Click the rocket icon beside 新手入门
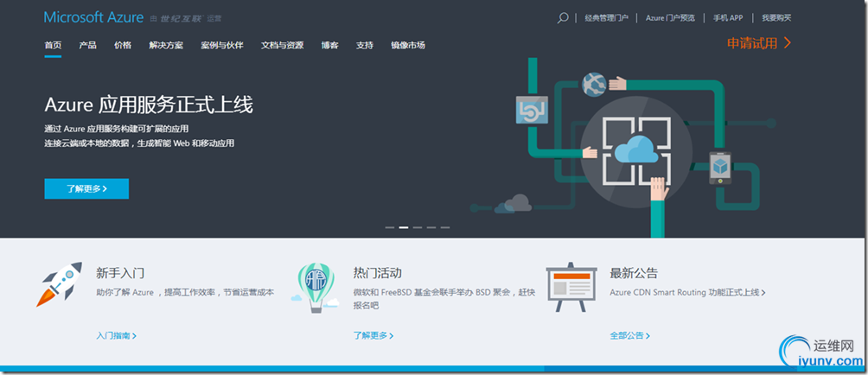Viewport: 868px width, 375px height. pos(60,284)
